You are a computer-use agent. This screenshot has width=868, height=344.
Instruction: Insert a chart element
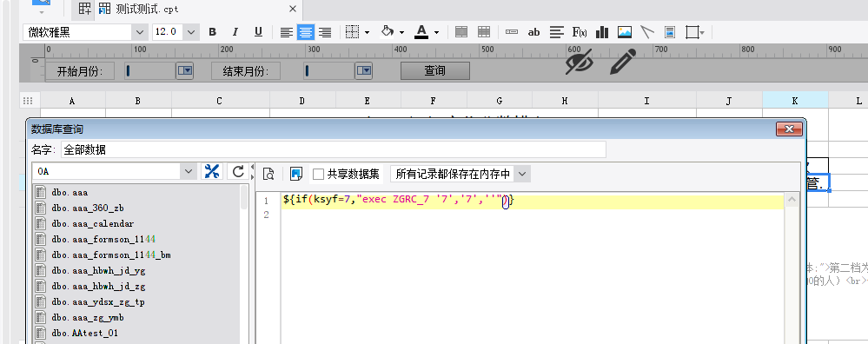coord(602,32)
